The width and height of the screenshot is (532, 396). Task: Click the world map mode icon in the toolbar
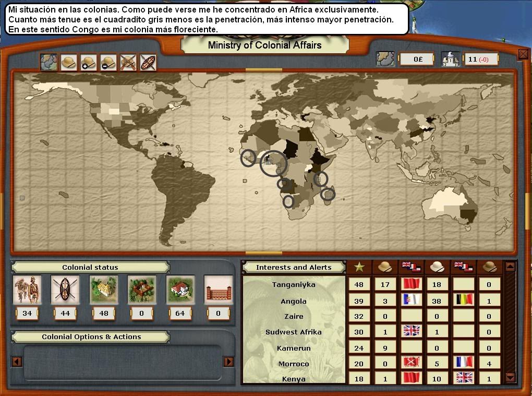49,62
